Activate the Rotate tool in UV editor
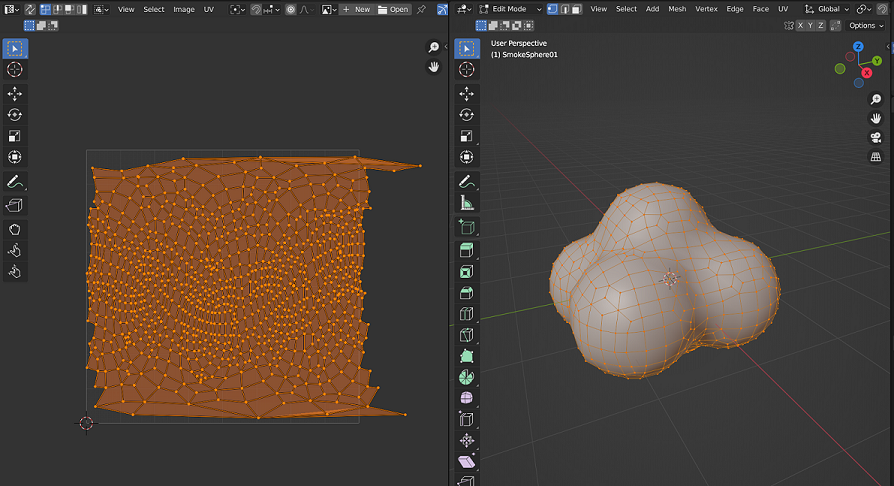 (x=15, y=115)
